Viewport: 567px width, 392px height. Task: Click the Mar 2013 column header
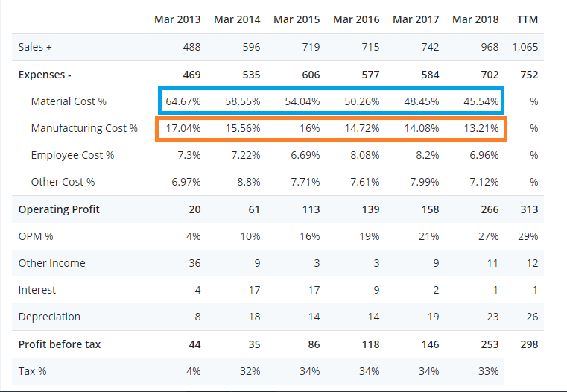177,19
